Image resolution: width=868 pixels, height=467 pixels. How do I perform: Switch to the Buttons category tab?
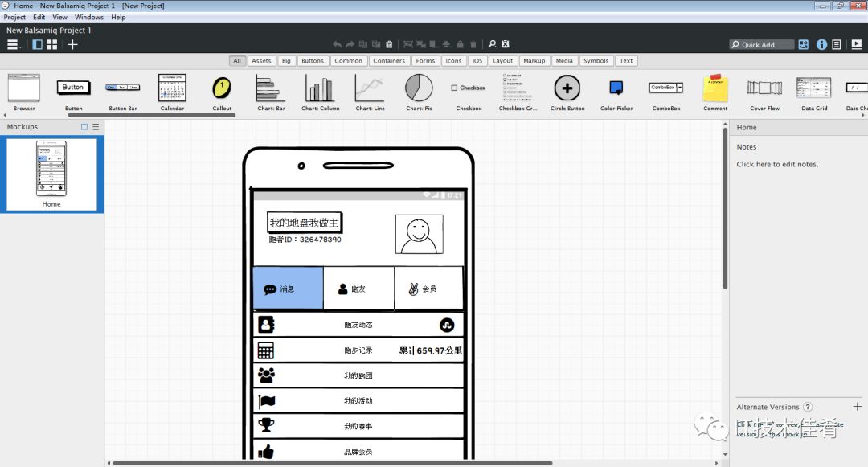pos(313,60)
